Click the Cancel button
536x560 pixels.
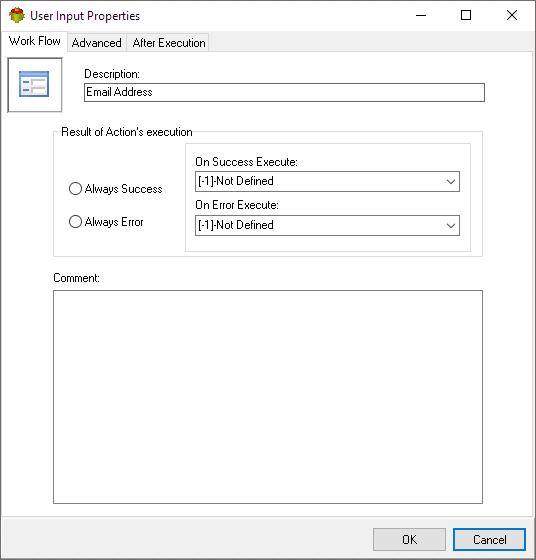(x=489, y=539)
